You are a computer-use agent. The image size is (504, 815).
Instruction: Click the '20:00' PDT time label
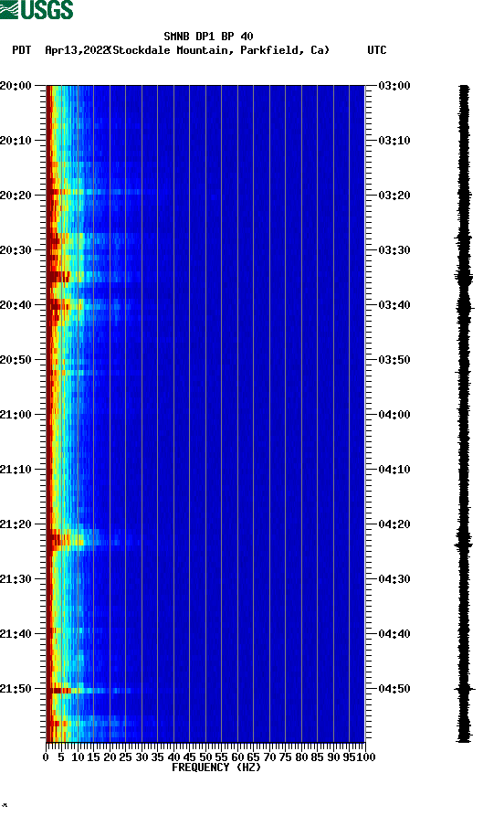click(16, 85)
